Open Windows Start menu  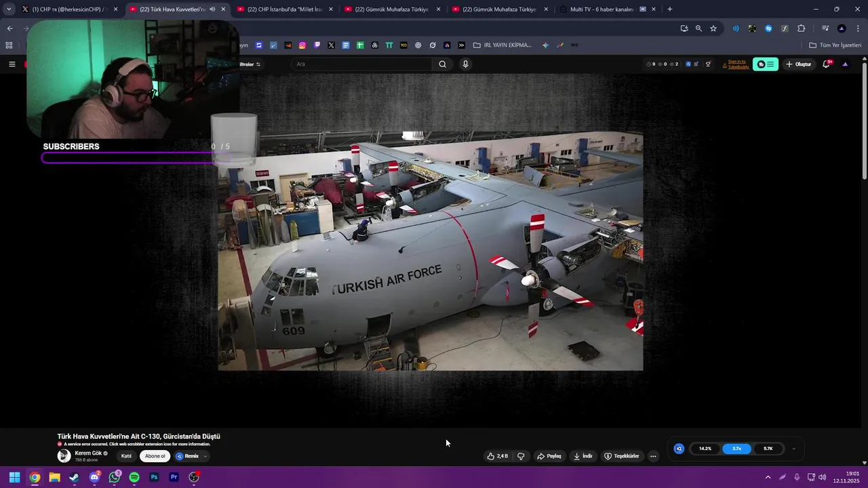pyautogui.click(x=14, y=477)
